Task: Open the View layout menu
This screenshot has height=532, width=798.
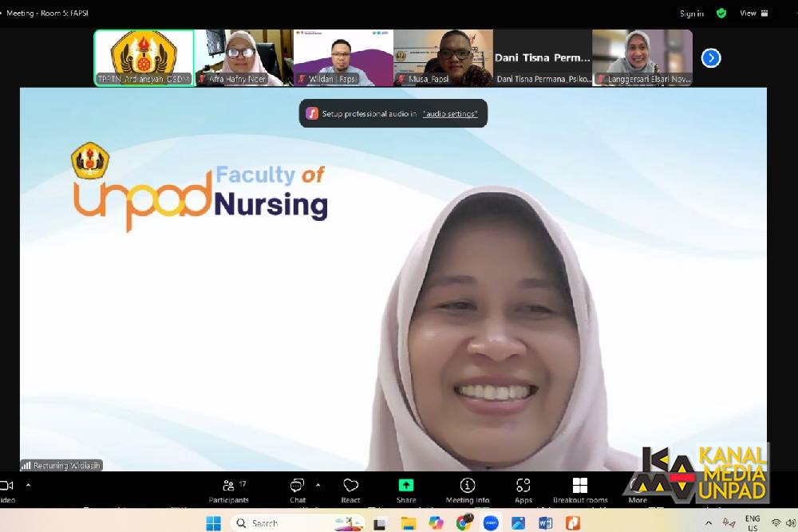Action: pyautogui.click(x=753, y=13)
